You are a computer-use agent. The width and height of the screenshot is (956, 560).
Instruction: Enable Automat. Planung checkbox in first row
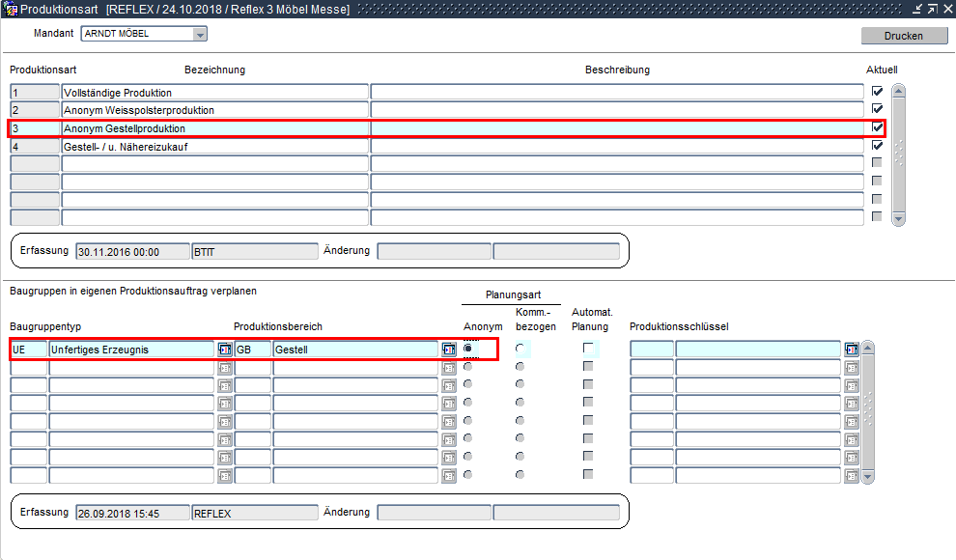coord(587,349)
